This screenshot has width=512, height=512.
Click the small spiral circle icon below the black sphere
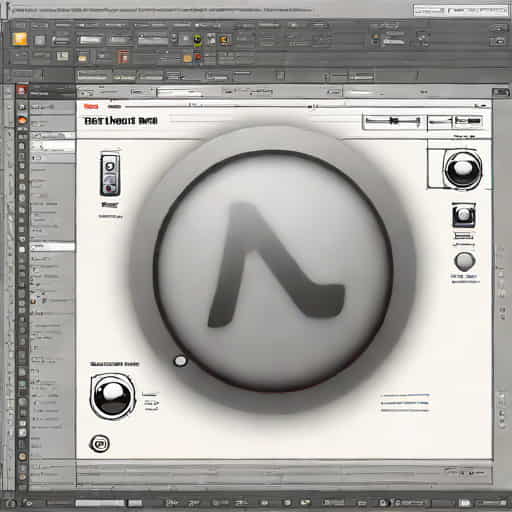click(x=100, y=444)
